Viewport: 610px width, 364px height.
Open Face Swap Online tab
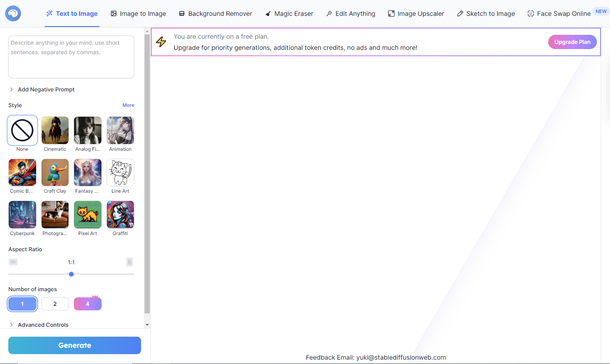[559, 13]
